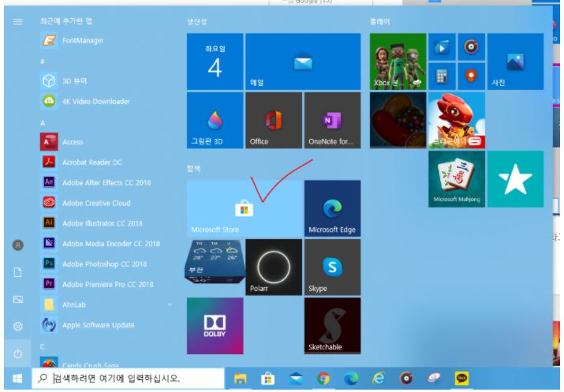This screenshot has width=564, height=392.
Task: Open Microsoft Store on the taskbar
Action: pyautogui.click(x=267, y=379)
